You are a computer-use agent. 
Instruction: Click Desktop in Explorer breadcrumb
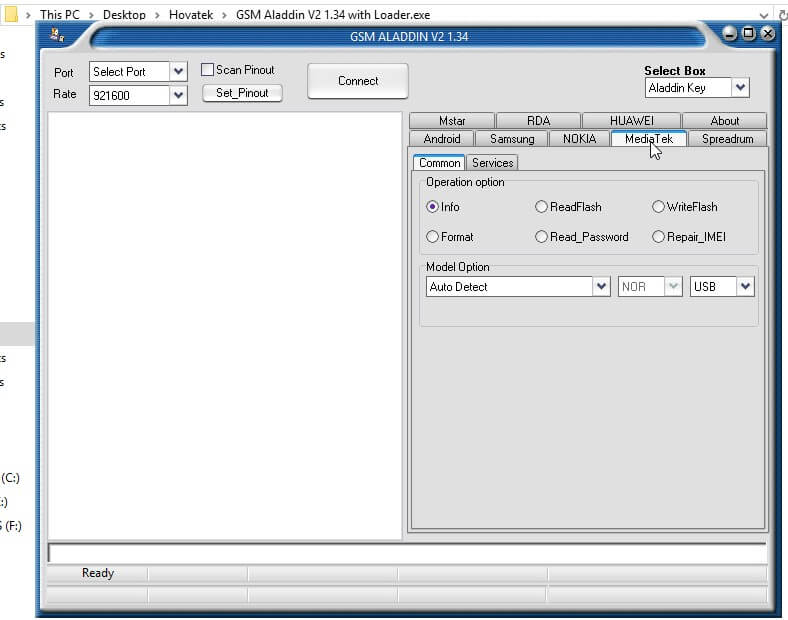124,15
